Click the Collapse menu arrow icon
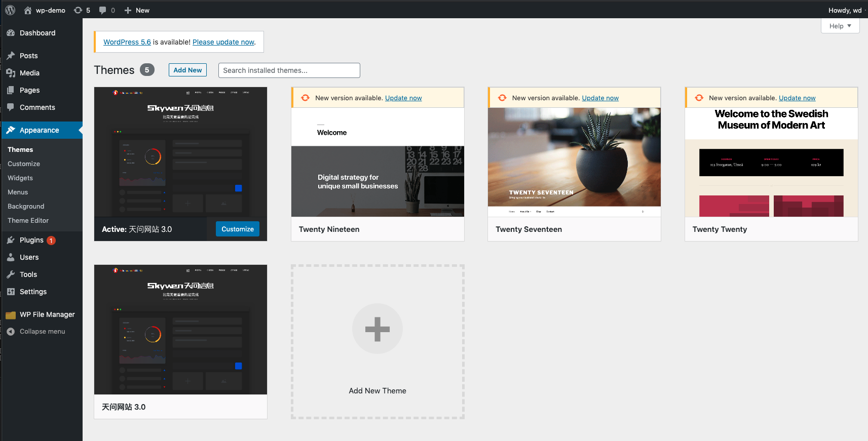Screen dimensions: 868x441 tap(11, 332)
